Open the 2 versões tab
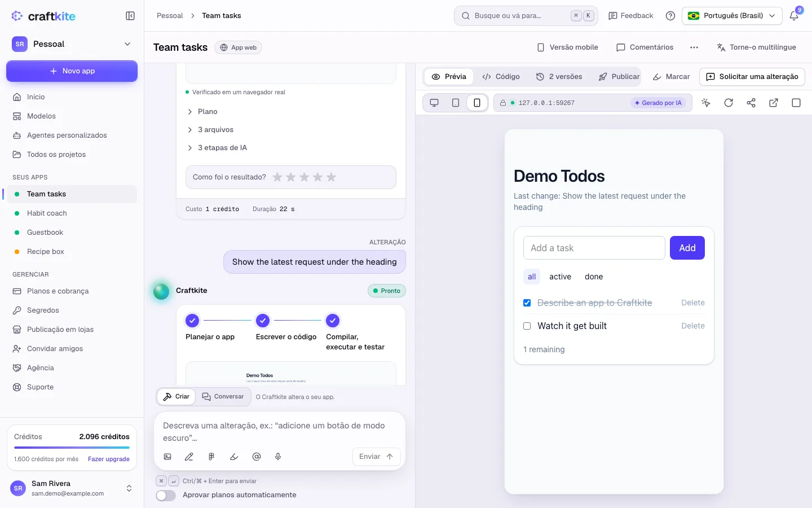This screenshot has height=508, width=812. click(559, 77)
